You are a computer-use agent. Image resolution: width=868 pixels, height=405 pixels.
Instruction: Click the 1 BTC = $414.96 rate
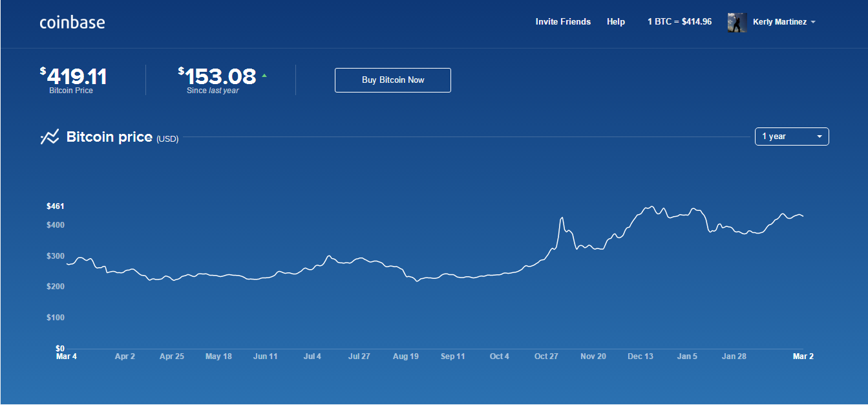point(679,21)
